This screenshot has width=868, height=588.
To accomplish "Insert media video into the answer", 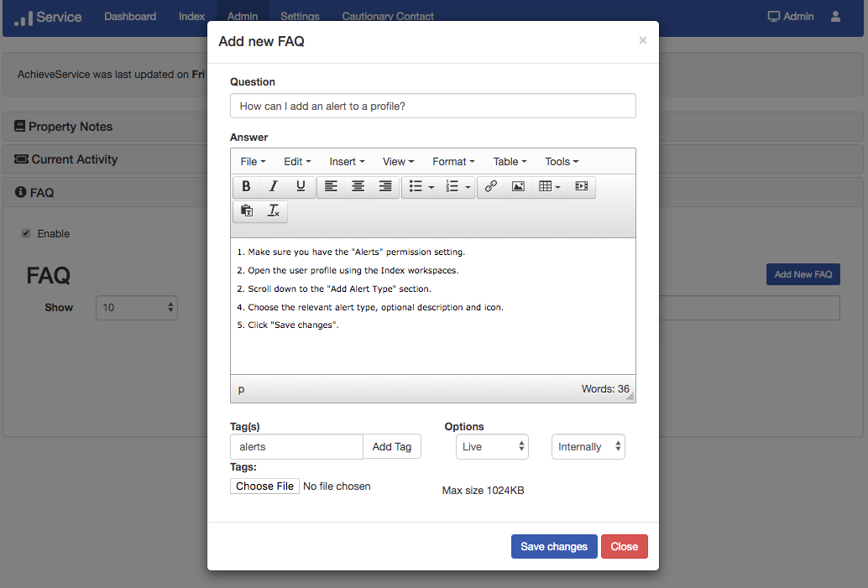I will click(x=581, y=186).
